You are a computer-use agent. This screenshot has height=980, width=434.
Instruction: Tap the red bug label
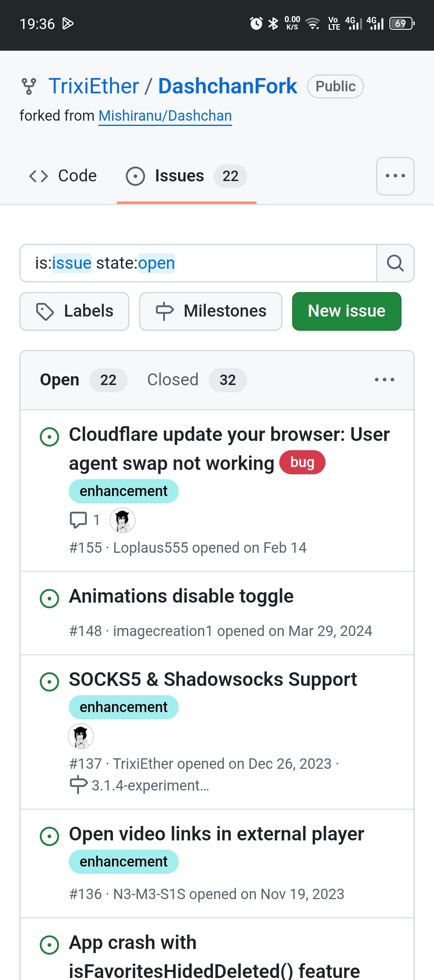coord(302,462)
